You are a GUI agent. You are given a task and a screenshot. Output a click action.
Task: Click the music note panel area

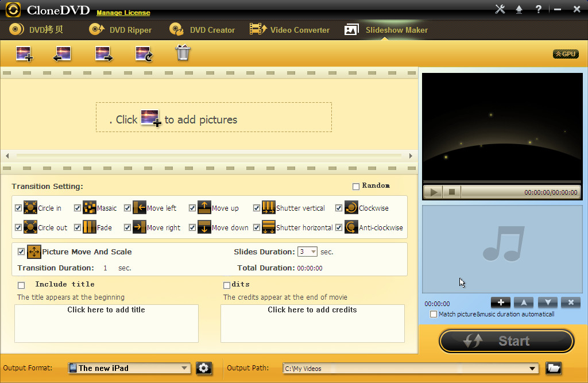click(x=502, y=249)
